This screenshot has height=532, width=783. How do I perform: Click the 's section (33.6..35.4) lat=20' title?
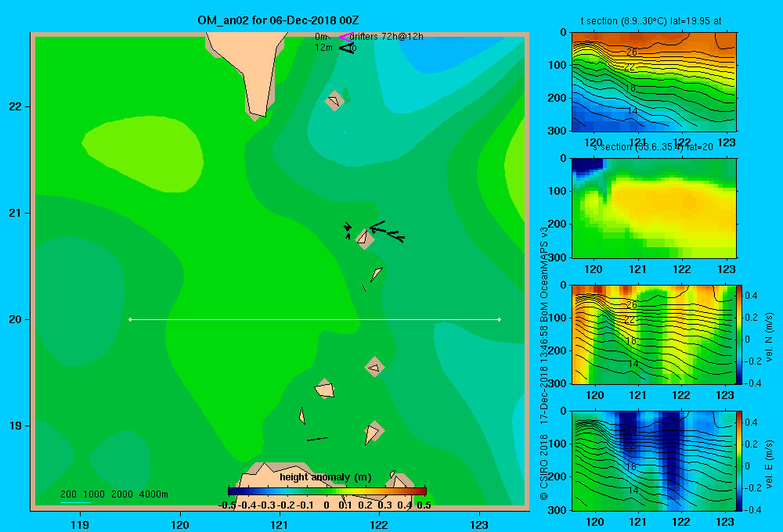(653, 147)
